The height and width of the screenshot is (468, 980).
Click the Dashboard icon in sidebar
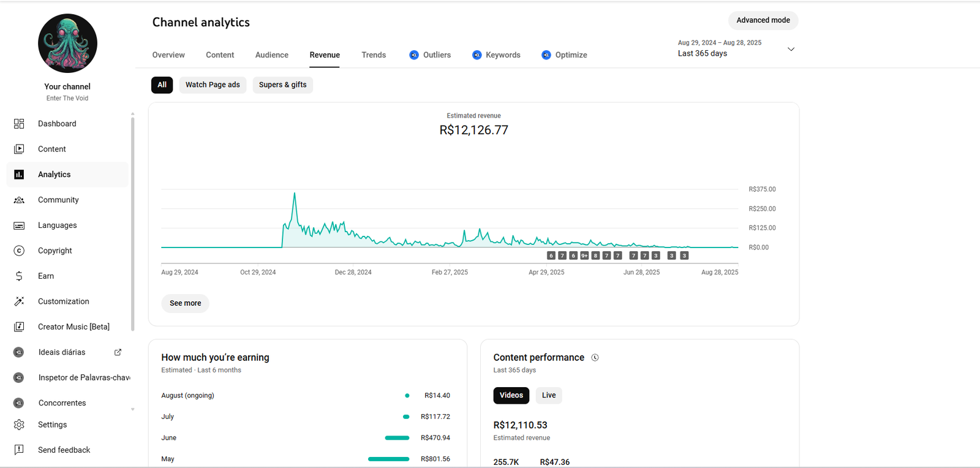19,124
